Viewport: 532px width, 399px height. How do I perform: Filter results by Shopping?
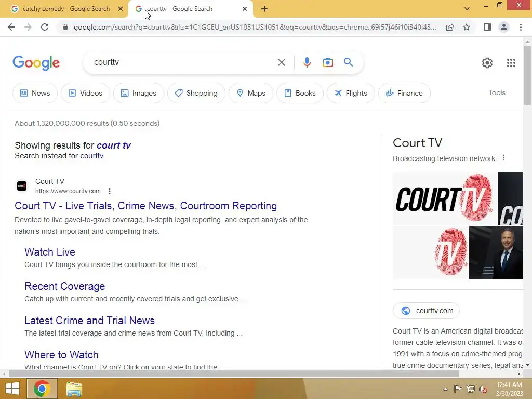[196, 93]
